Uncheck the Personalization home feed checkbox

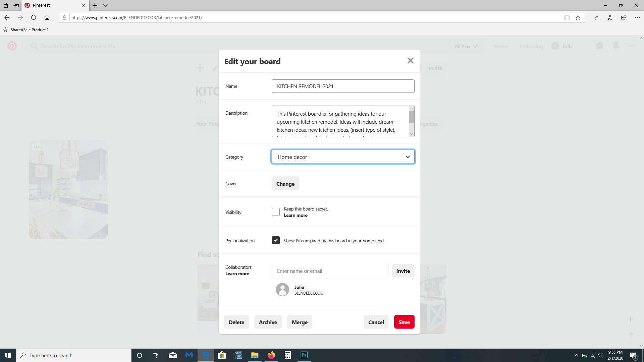[x=276, y=240]
